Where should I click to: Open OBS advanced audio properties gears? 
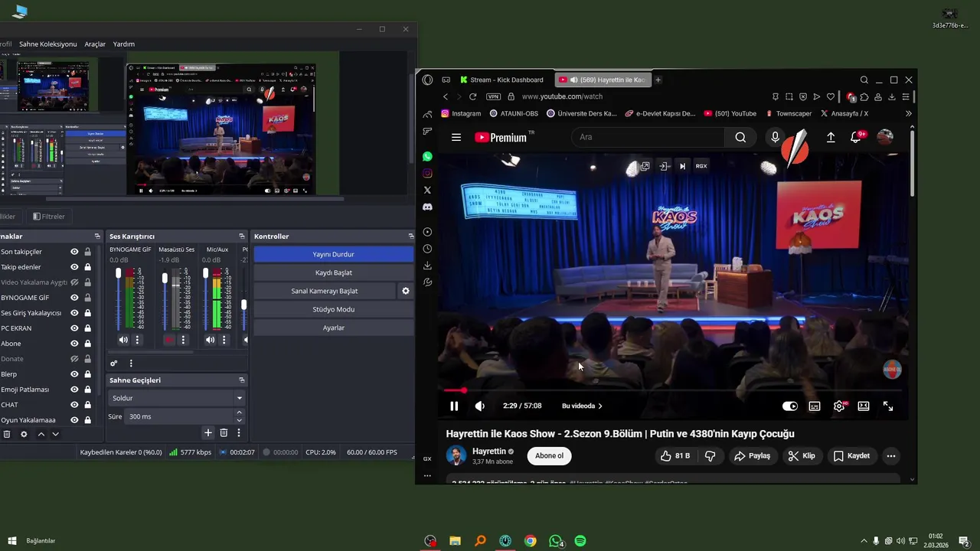tap(114, 364)
